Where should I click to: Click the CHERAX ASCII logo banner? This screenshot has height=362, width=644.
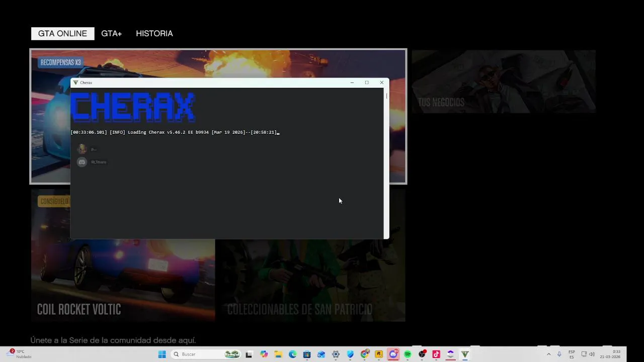[133, 107]
